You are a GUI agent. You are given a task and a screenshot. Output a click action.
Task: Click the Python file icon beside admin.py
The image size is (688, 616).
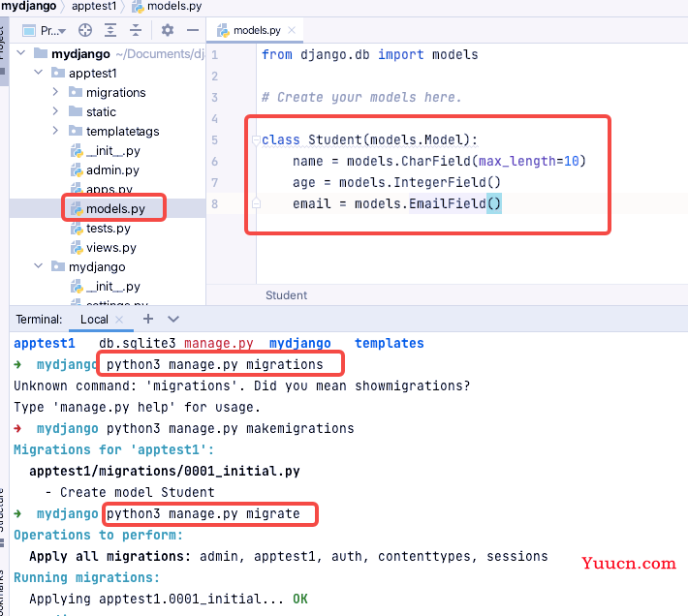[77, 170]
